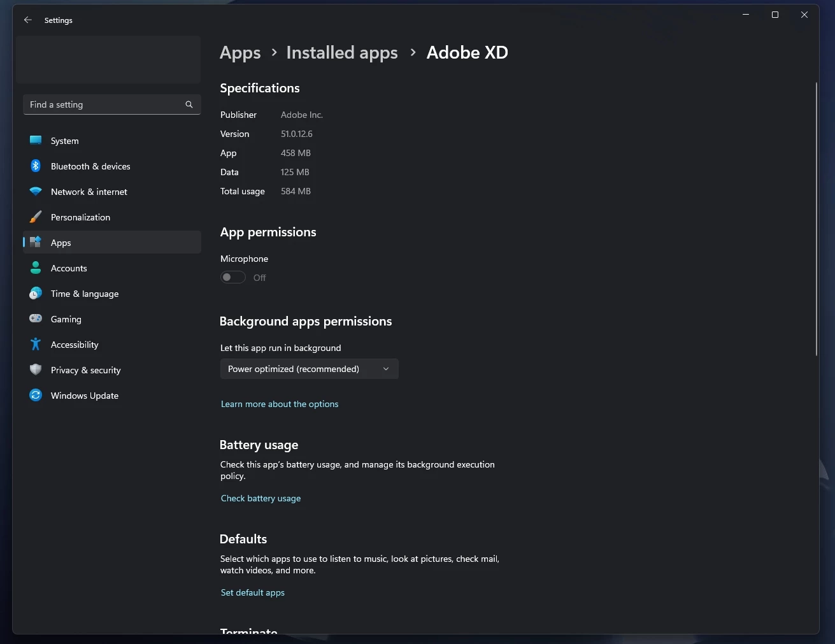Click the vertical scrollbar thumb
This screenshot has width=835, height=644.
(816, 218)
